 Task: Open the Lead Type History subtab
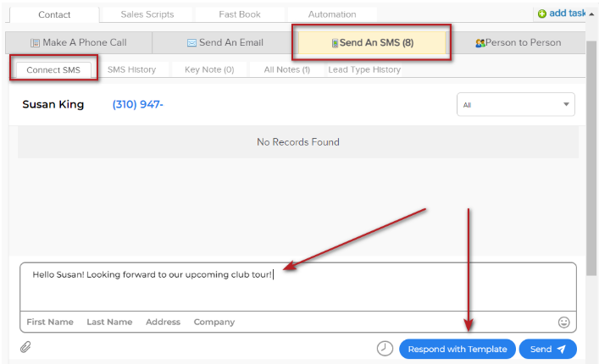point(364,69)
